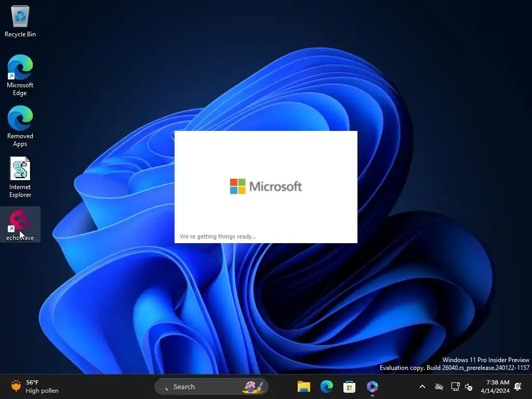Click the taskbar Search box
Viewport: 532px width, 399px height.
click(211, 387)
